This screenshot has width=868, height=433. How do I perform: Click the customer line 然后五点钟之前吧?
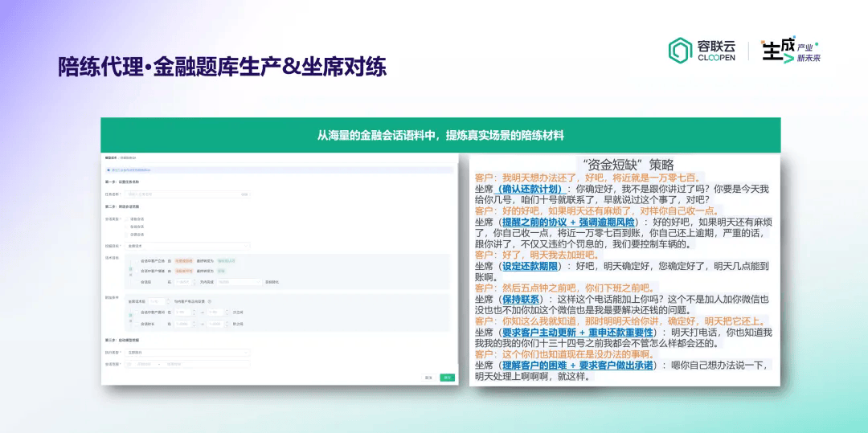(565, 288)
